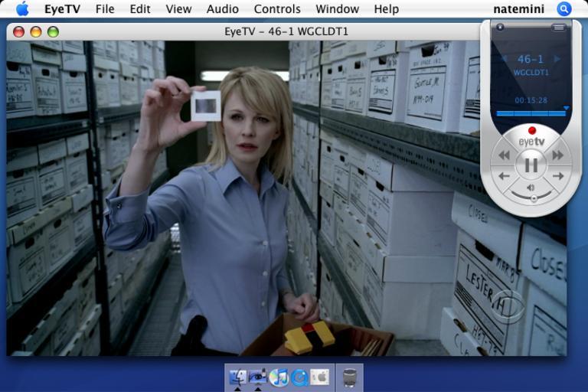The image size is (588, 392).
Task: Click the blue playback progress bar
Action: pyautogui.click(x=530, y=113)
